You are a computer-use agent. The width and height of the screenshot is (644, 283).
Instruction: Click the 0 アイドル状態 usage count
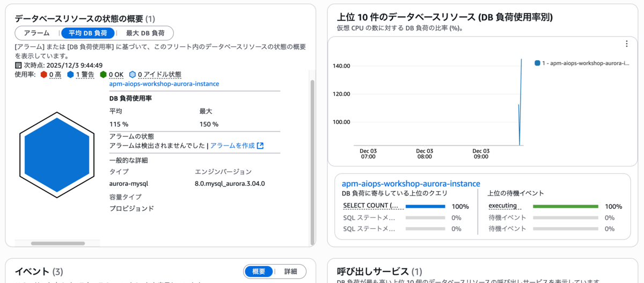159,75
